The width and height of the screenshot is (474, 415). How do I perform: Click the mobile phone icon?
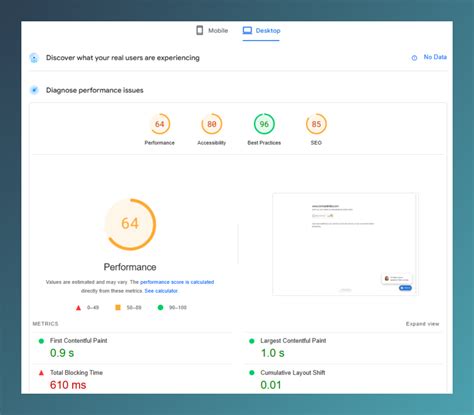[x=200, y=30]
